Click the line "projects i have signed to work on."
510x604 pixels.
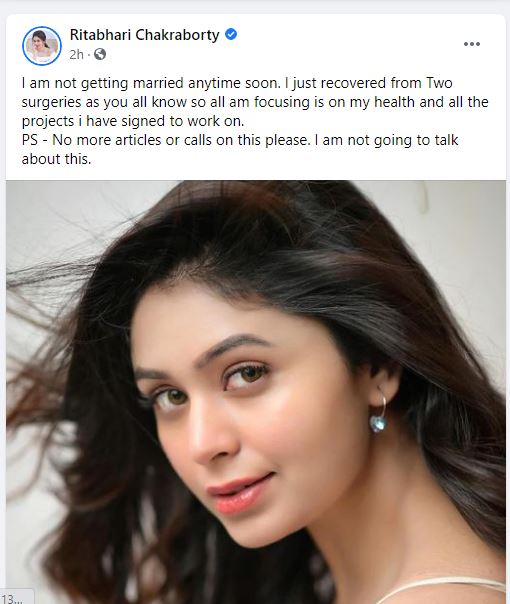pos(133,121)
